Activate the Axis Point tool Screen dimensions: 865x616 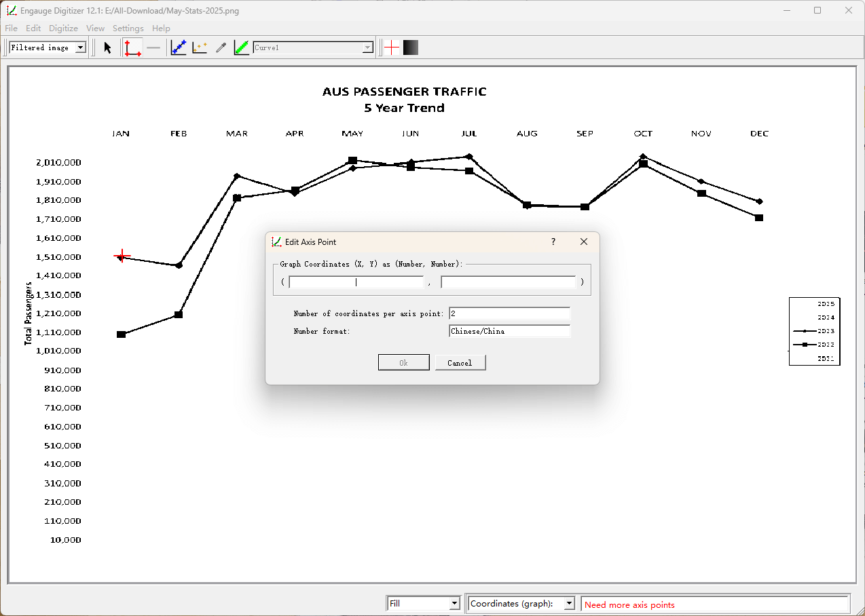pos(132,47)
